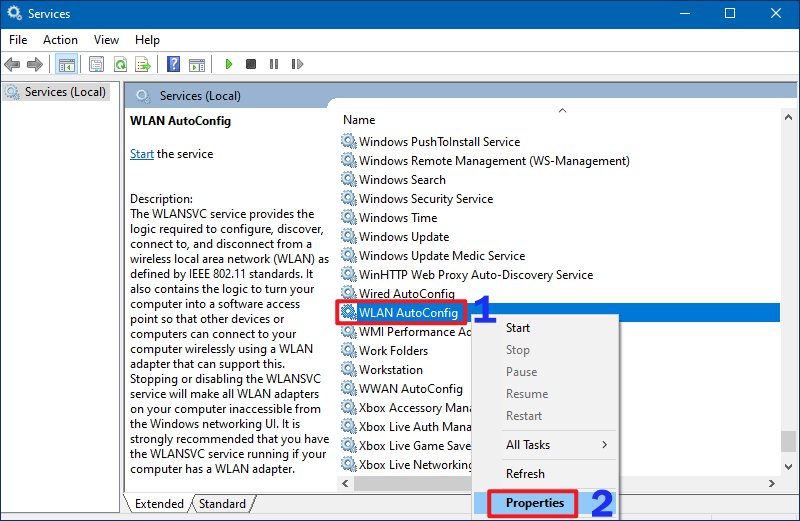Open the View menu

pos(106,40)
